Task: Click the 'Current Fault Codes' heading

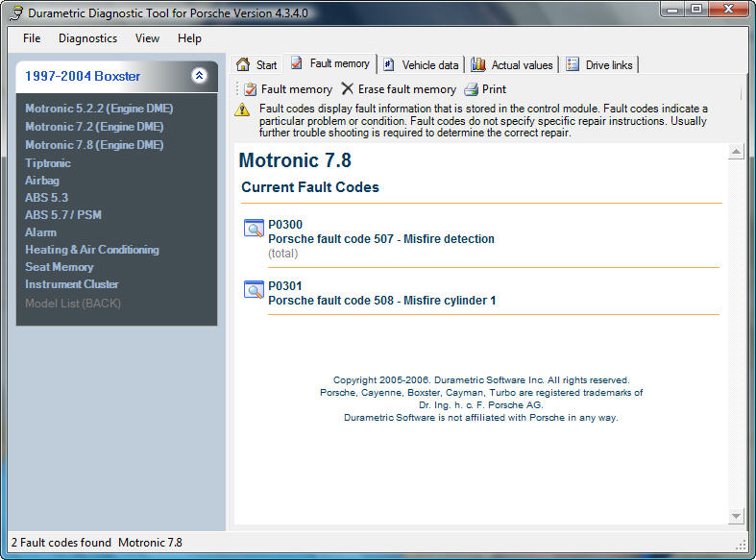Action: (x=310, y=187)
